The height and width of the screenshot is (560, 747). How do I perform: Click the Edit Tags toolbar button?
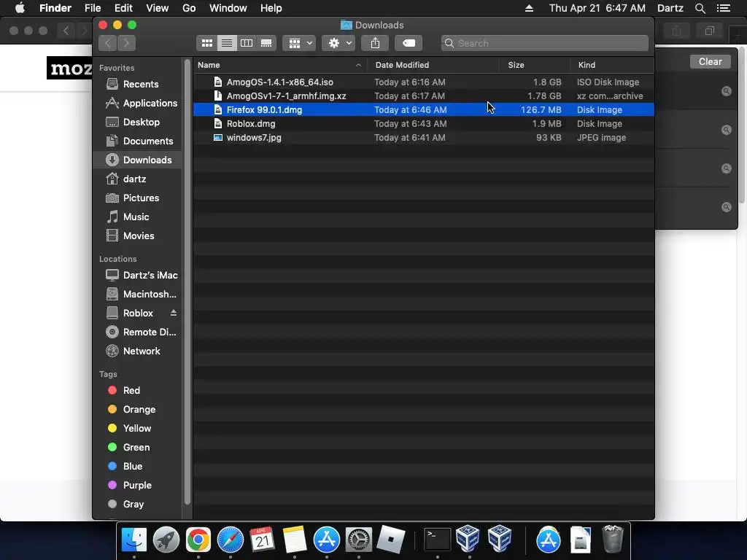point(409,43)
